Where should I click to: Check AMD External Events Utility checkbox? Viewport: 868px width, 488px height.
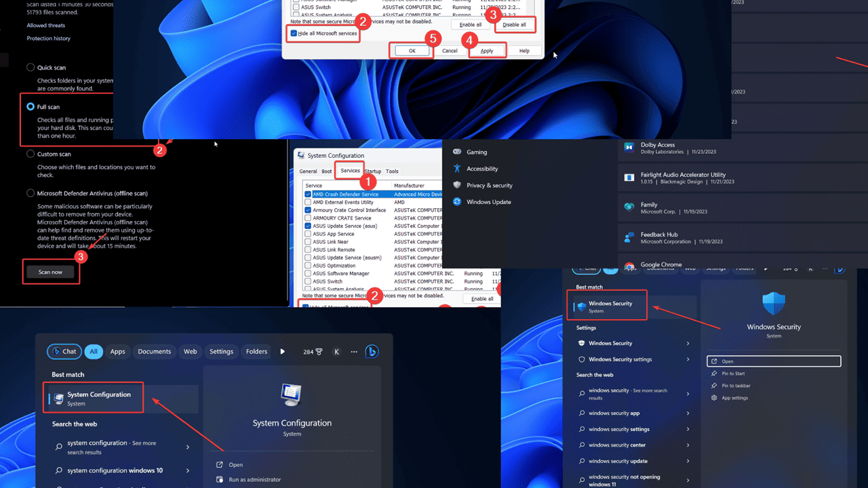(308, 202)
